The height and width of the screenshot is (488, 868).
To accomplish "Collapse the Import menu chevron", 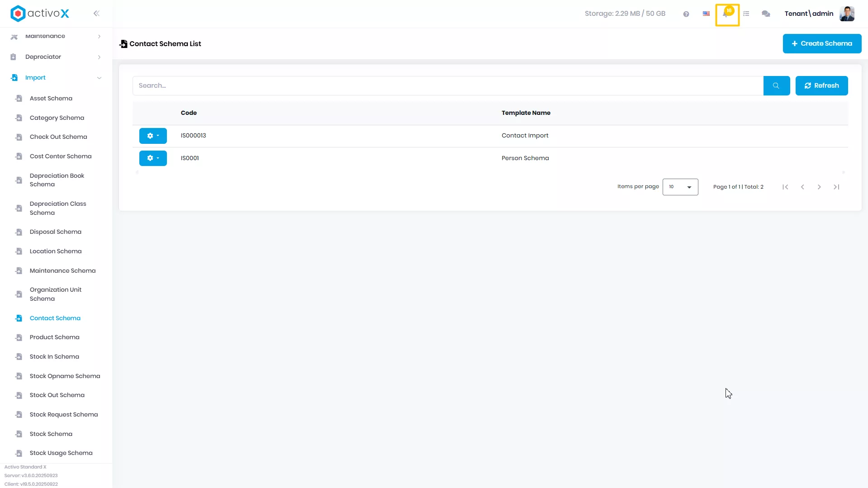I will point(99,78).
